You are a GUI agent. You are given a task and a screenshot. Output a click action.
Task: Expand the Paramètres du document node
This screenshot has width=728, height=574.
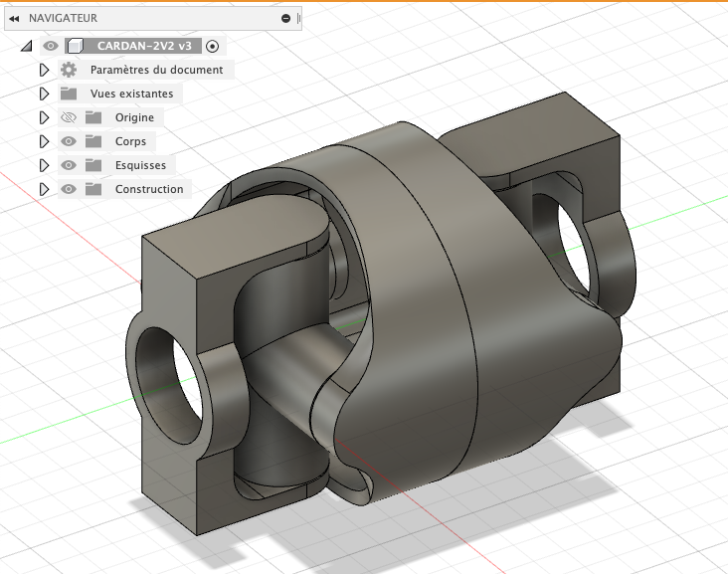[x=44, y=70]
